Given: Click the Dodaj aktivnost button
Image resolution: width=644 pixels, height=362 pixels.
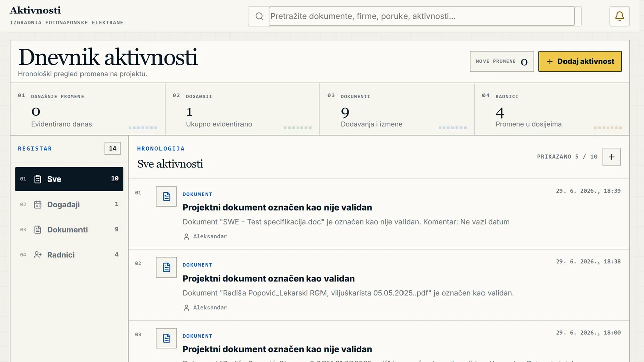Looking at the screenshot, I should point(580,61).
